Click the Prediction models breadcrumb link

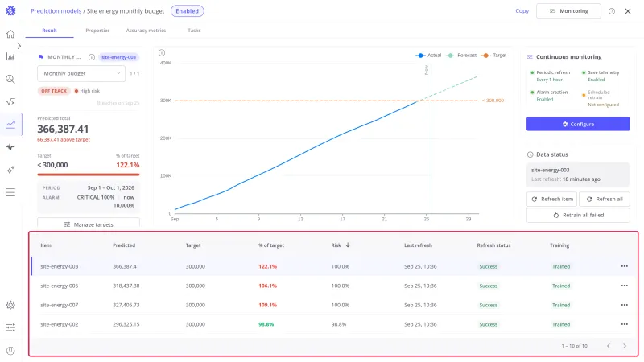pos(56,11)
